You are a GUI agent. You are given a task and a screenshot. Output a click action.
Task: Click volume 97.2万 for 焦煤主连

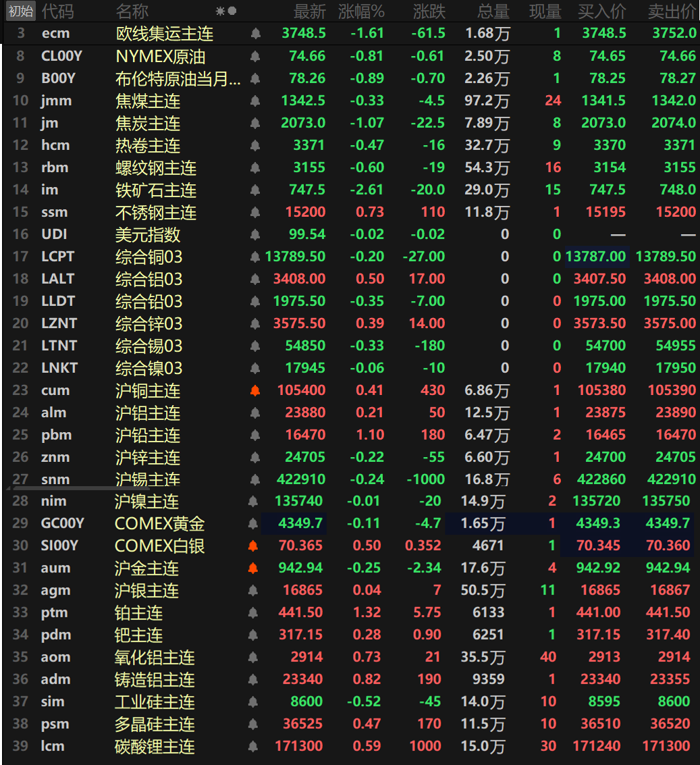(x=487, y=101)
